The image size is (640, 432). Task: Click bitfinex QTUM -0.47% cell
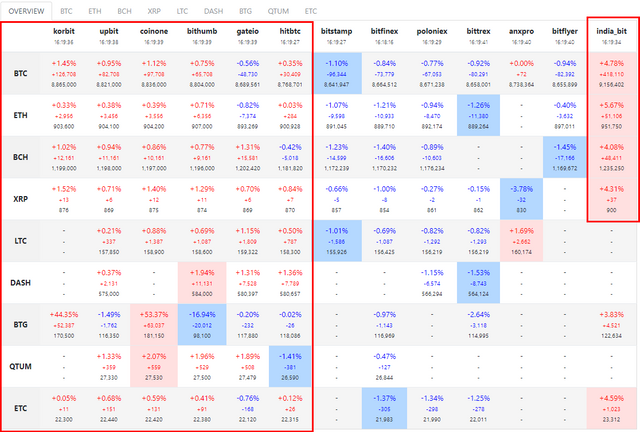coord(384,366)
